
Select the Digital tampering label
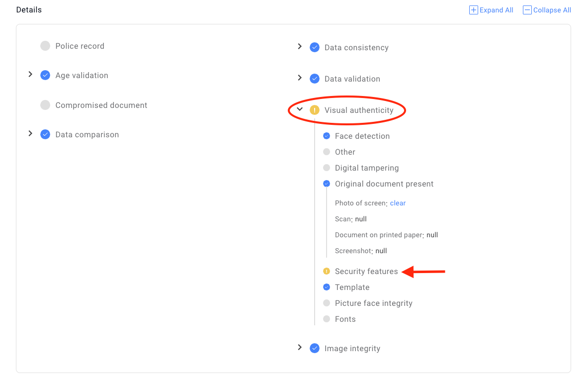tap(367, 168)
